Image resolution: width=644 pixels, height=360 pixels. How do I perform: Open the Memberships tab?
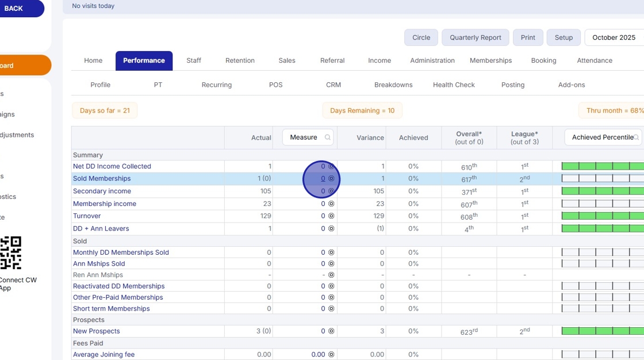[490, 60]
